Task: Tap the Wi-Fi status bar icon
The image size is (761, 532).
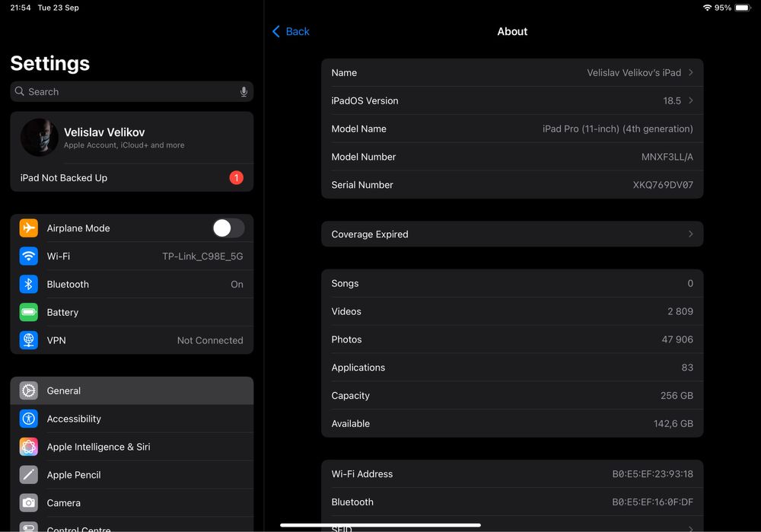Action: tap(707, 8)
